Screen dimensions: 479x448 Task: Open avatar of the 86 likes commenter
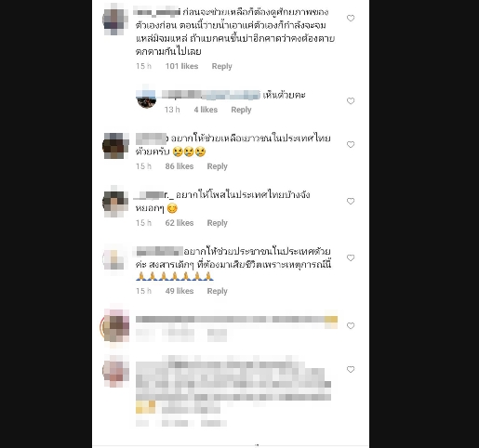[x=115, y=146]
